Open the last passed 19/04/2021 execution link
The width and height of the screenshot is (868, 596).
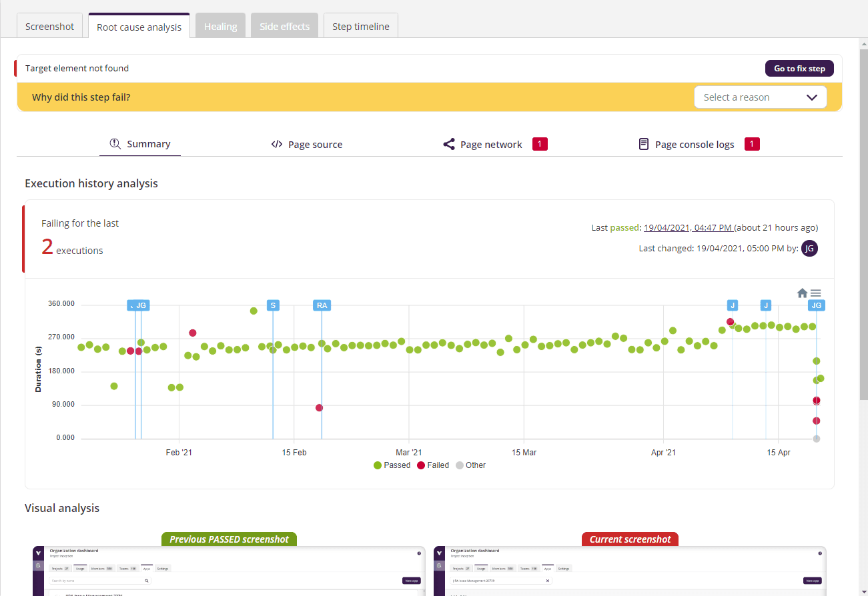688,228
